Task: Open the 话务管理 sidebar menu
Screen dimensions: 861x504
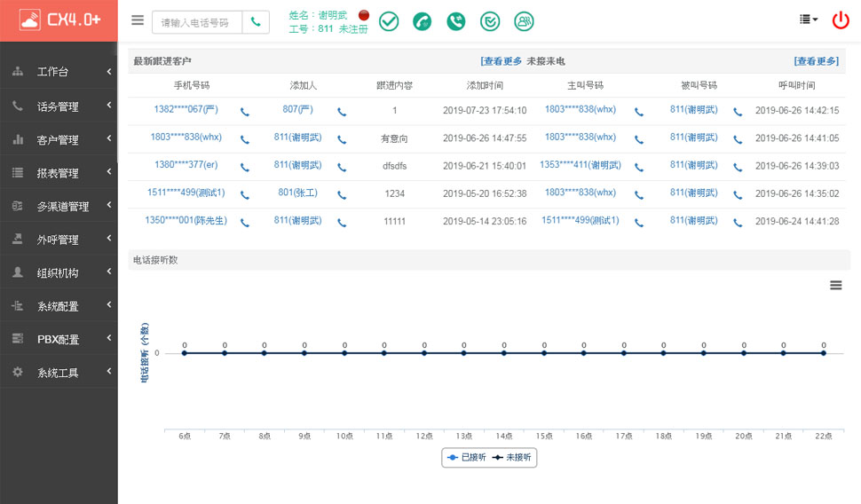Action: 59,106
